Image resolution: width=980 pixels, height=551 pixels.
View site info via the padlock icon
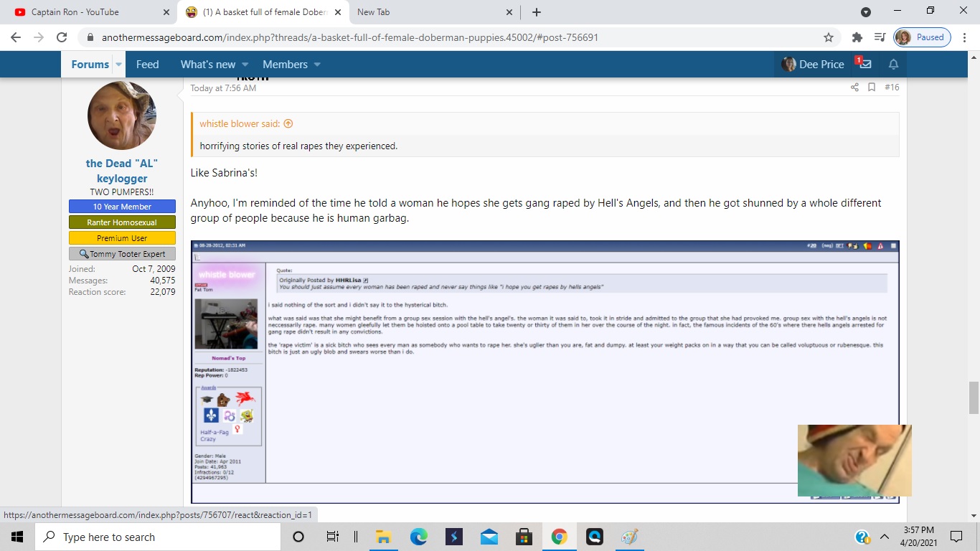coord(90,37)
